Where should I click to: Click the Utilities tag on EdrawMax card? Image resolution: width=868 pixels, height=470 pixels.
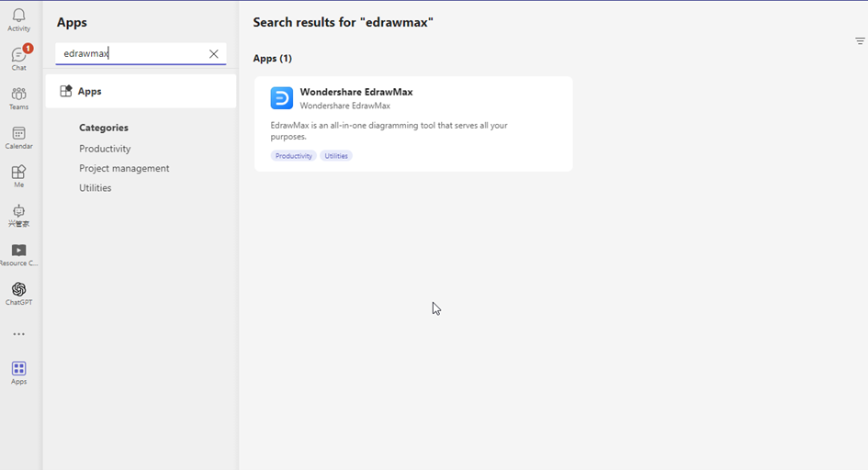336,156
